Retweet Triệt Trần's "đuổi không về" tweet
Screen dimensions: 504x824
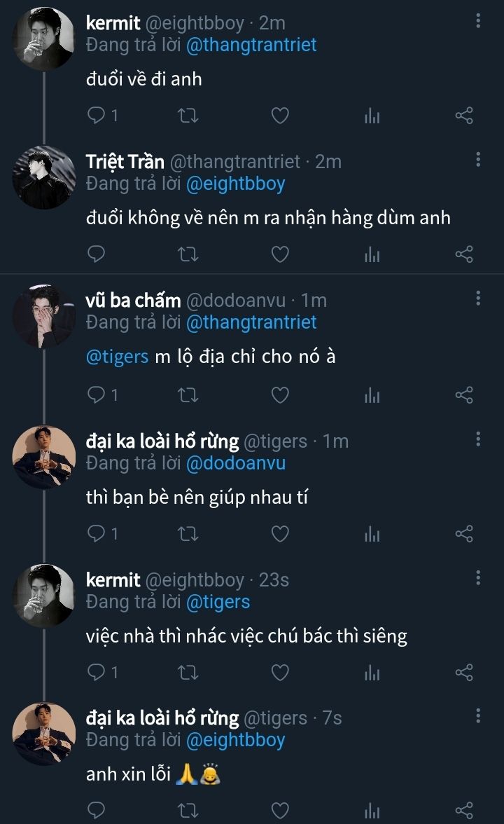[x=188, y=254]
